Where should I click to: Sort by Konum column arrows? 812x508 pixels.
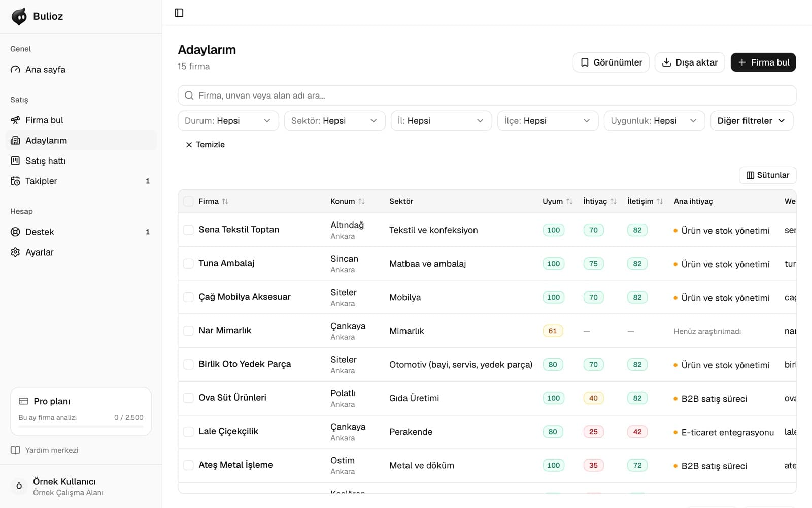coord(361,202)
